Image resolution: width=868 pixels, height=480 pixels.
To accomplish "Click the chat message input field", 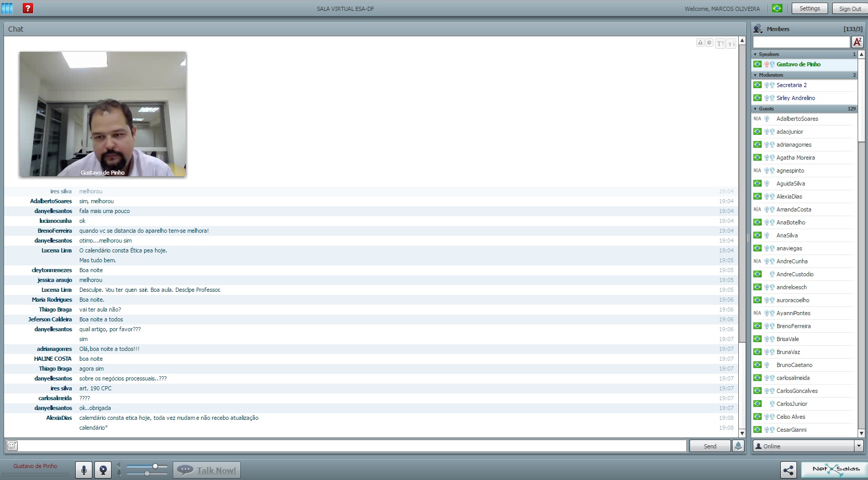I will coord(353,446).
